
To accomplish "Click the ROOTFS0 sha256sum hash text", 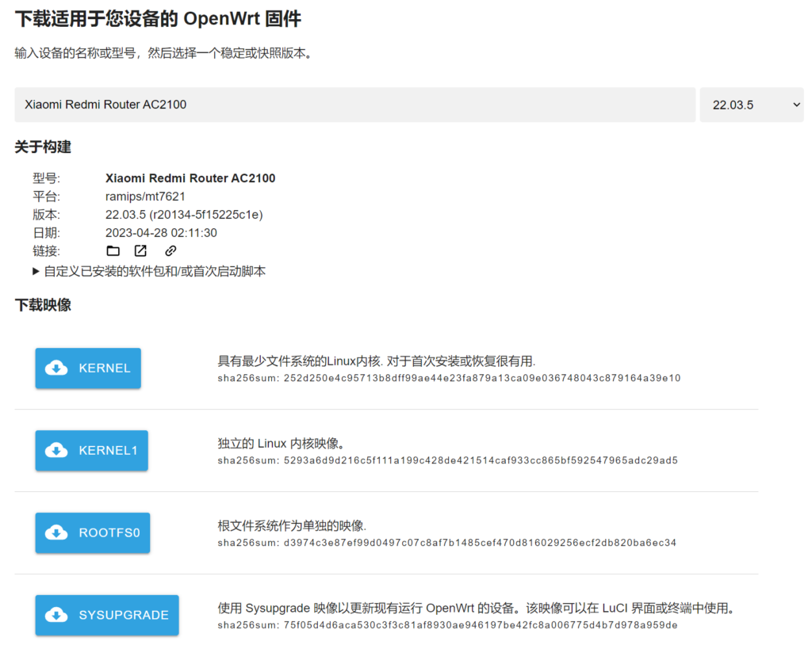I will pyautogui.click(x=447, y=543).
